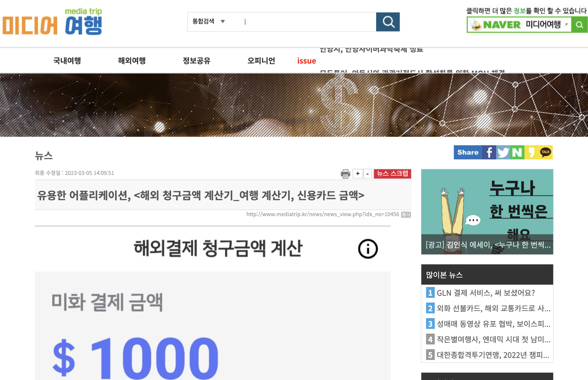Share via KakaoTalk icon
Viewport: 588px width, 380px height.
[x=545, y=152]
